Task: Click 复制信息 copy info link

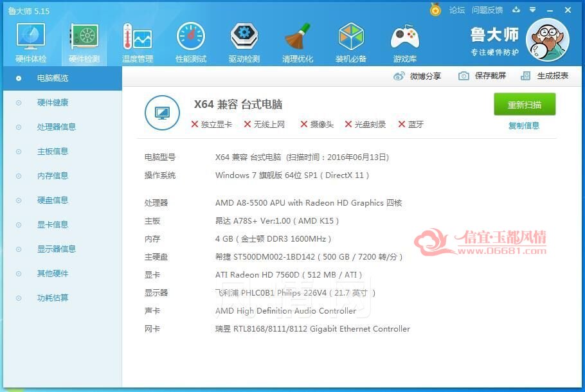Action: click(x=524, y=126)
